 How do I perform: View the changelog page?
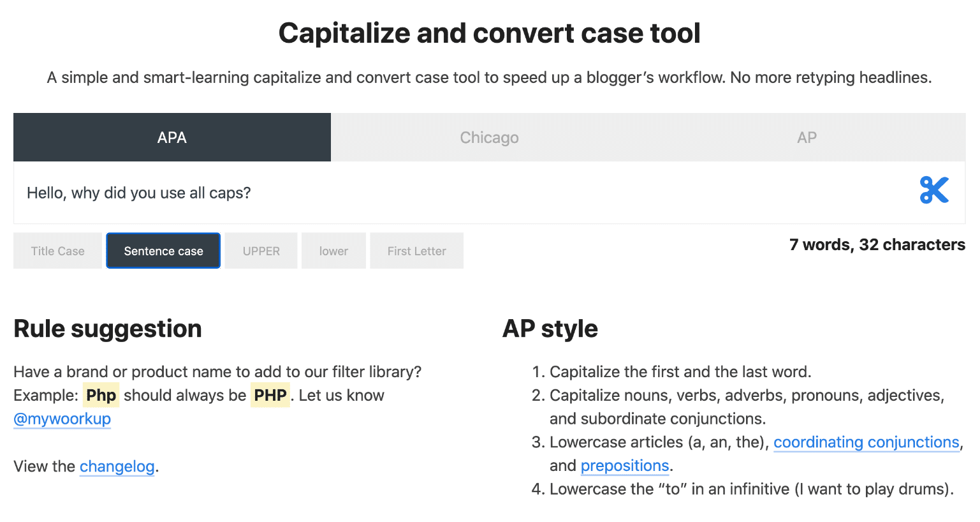(x=117, y=466)
